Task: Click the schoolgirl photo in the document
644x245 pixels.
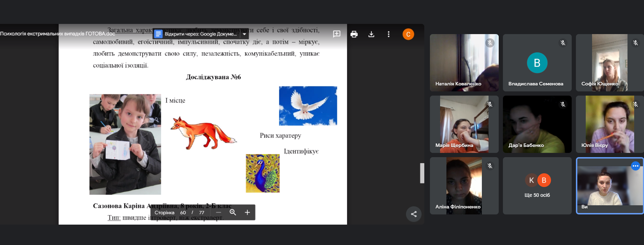Action: tap(125, 144)
